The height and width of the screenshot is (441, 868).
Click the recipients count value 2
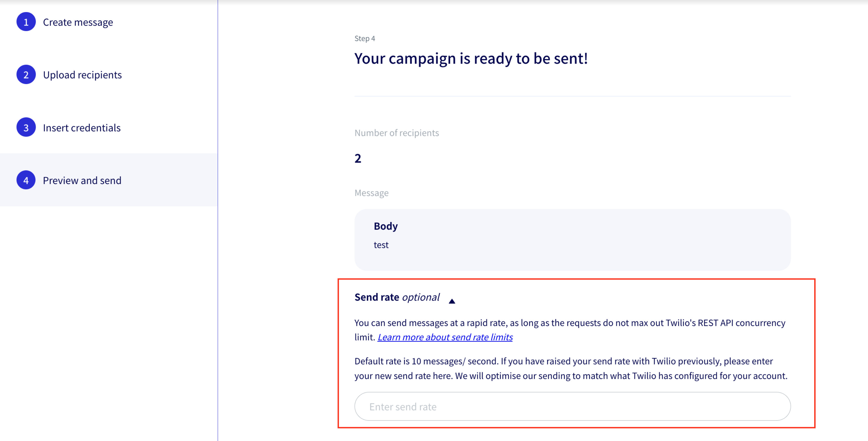point(358,158)
